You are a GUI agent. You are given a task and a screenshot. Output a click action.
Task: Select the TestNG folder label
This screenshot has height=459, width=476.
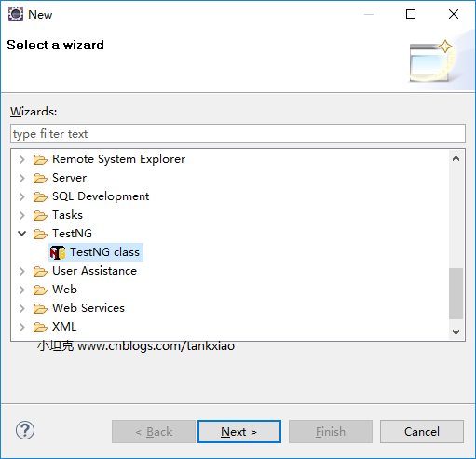click(x=72, y=234)
